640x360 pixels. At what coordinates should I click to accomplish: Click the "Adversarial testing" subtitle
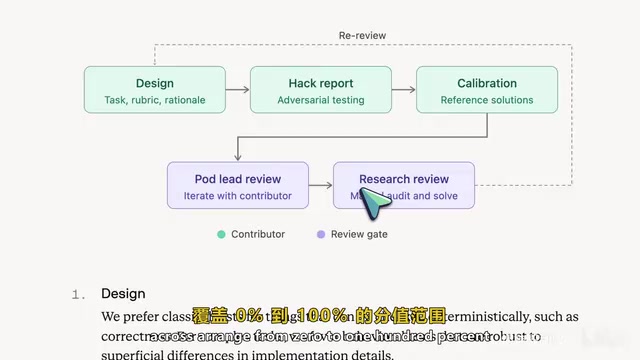[321, 100]
